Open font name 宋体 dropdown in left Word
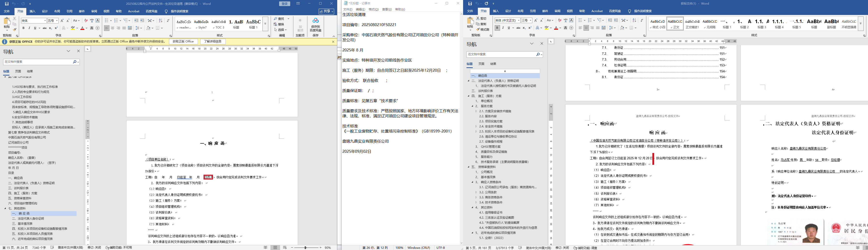 click(45, 21)
